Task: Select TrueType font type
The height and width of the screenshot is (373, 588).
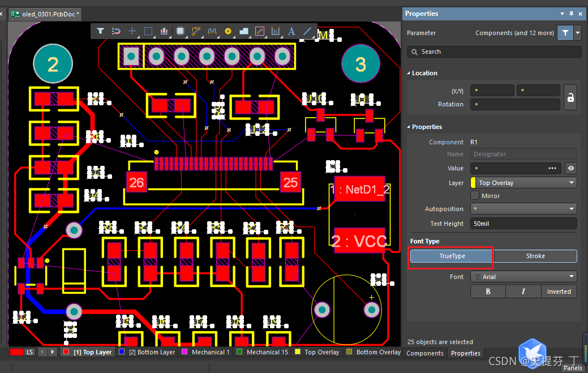Action: [452, 256]
